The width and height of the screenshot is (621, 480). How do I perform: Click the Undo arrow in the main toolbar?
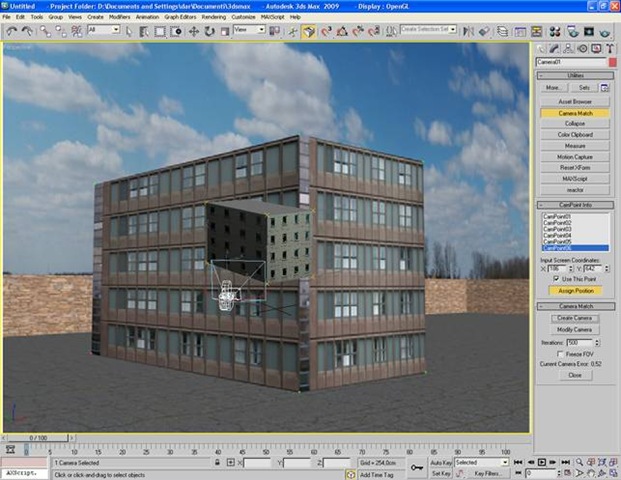(x=10, y=31)
